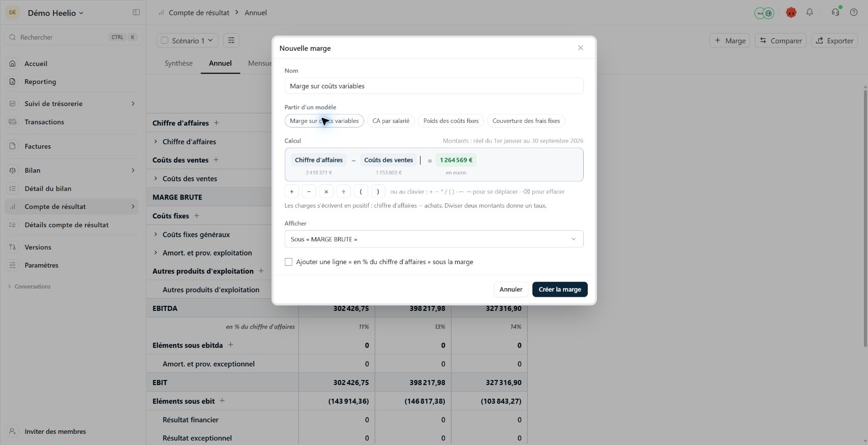Image resolution: width=868 pixels, height=445 pixels.
Task: Open the notifications bell
Action: click(x=810, y=12)
